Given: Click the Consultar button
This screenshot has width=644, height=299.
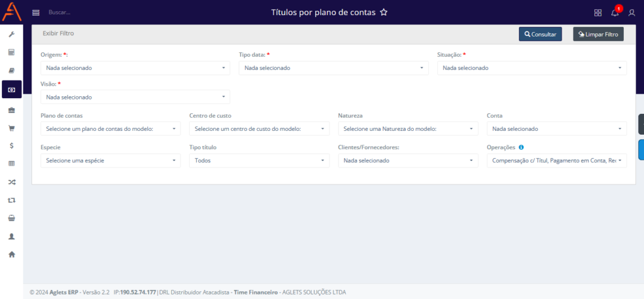Looking at the screenshot, I should pos(540,35).
